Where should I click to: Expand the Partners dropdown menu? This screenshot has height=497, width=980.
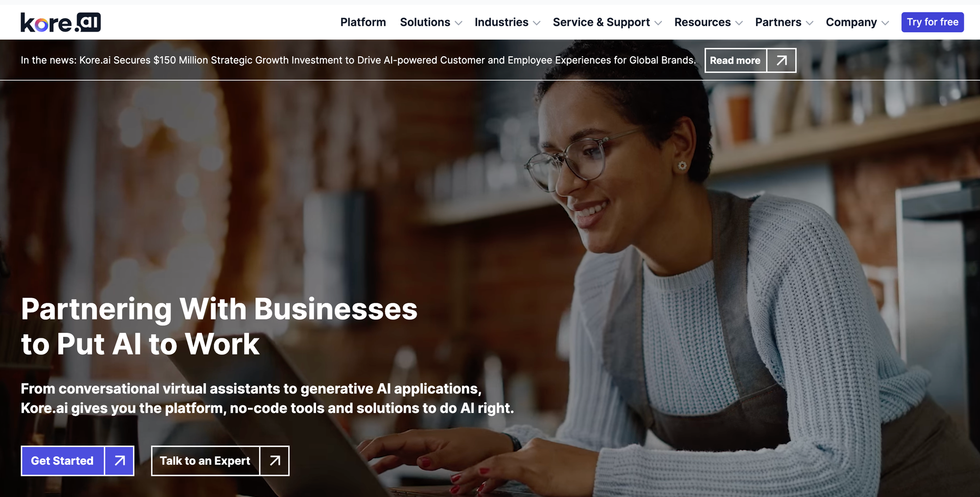[784, 23]
